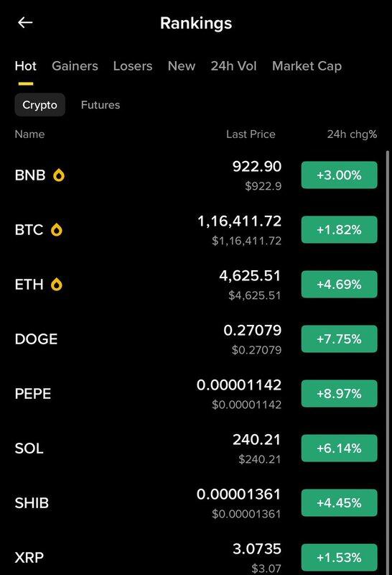Open the 24h Vol tab
Viewport: 392px width, 575px height.
coord(233,66)
